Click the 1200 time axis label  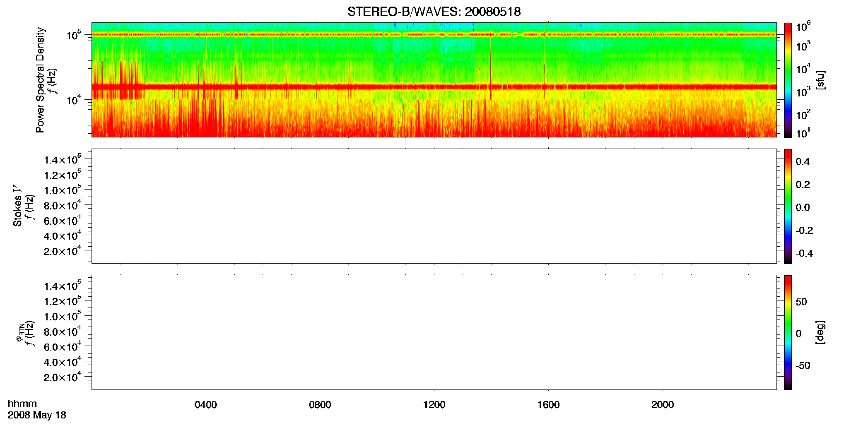(434, 405)
